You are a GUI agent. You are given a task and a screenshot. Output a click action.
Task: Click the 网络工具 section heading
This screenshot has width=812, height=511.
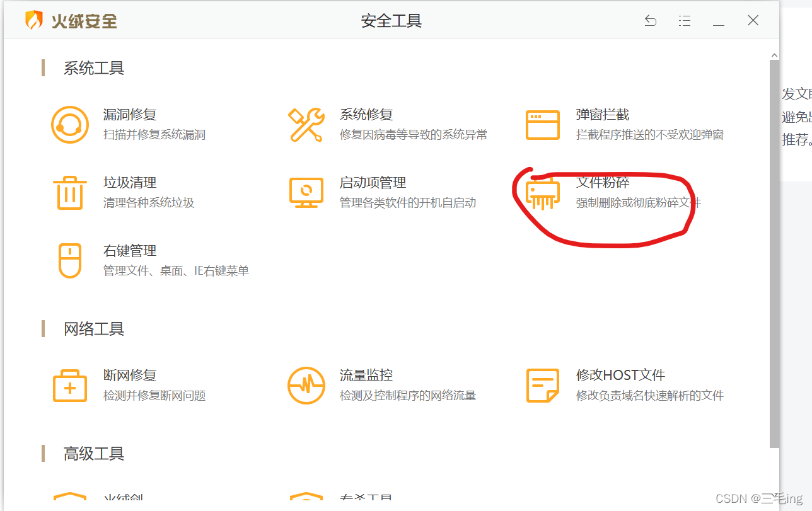click(x=94, y=329)
